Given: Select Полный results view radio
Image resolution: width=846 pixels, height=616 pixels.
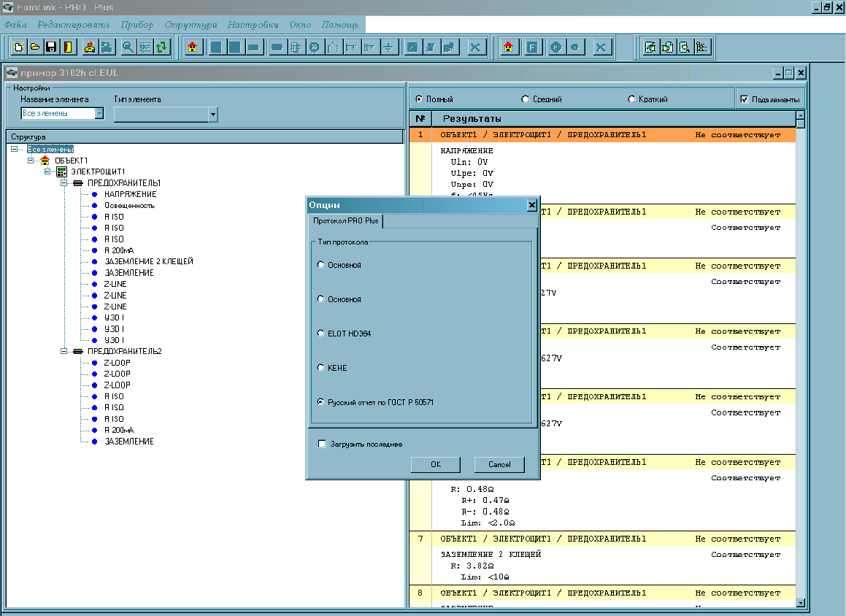Looking at the screenshot, I should [x=419, y=99].
